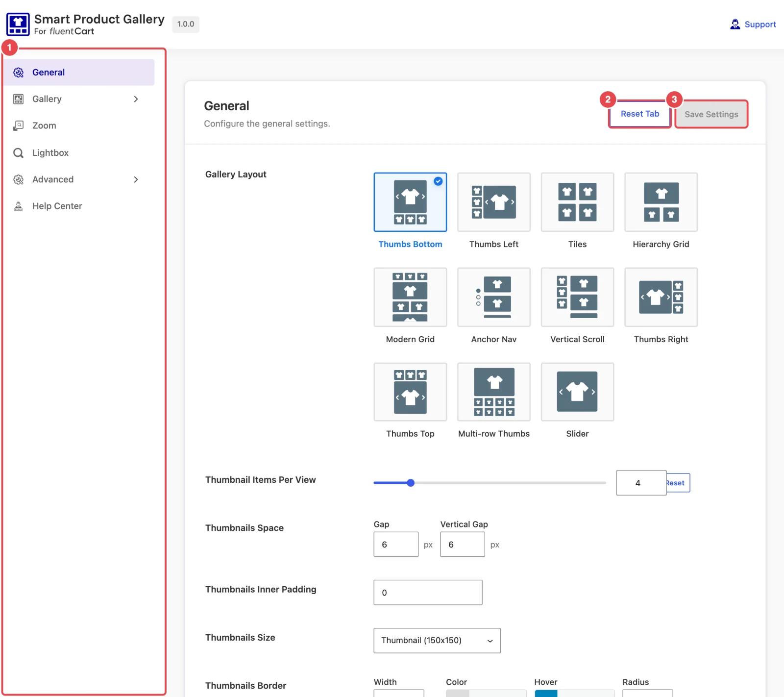Screen dimensions: 784x697
Task: Open the Zoom settings menu item
Action: pyautogui.click(x=79, y=125)
